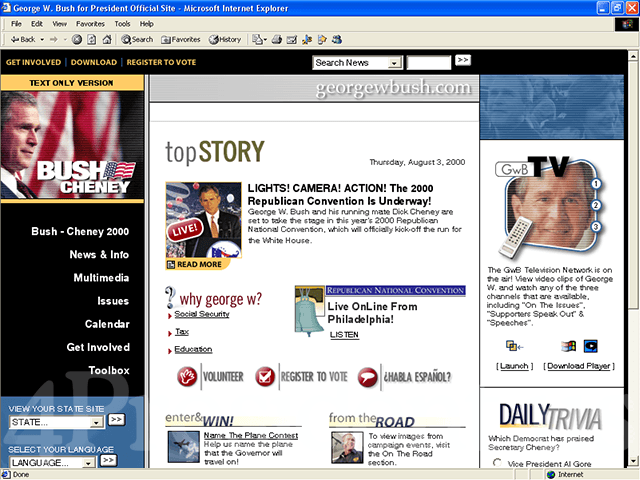The height and width of the screenshot is (480, 640).
Task: Open the Favorites toolbar button
Action: 180,40
